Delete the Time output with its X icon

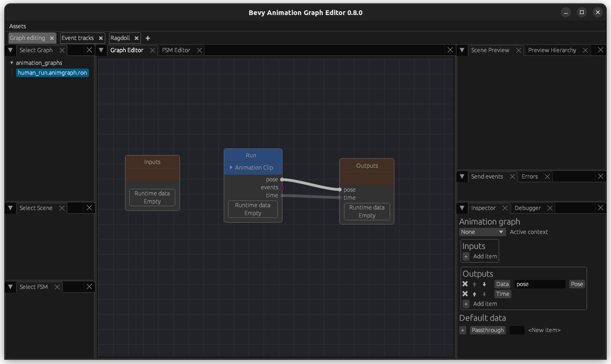coord(465,294)
